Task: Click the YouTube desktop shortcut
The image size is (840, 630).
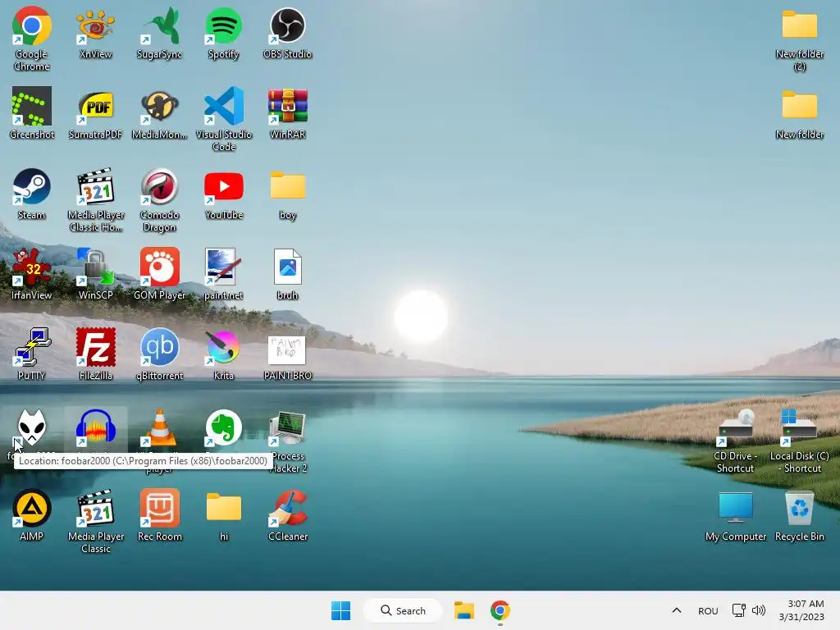Action: pyautogui.click(x=223, y=186)
